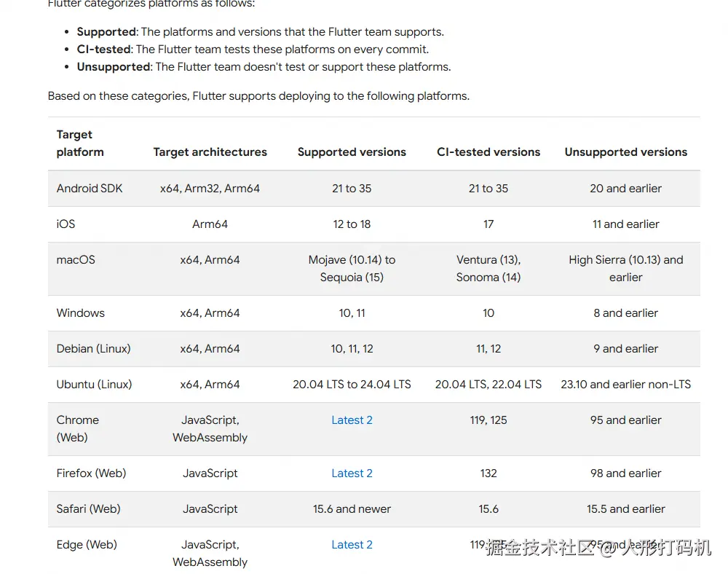The width and height of the screenshot is (728, 574).
Task: Click the Target platform column header
Action: coord(80,143)
